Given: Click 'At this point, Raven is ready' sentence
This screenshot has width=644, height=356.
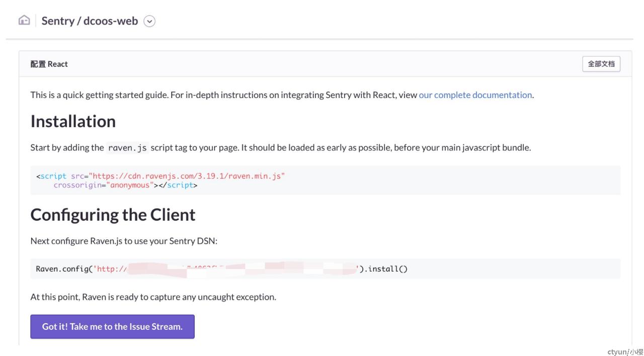Looking at the screenshot, I should coord(153,297).
